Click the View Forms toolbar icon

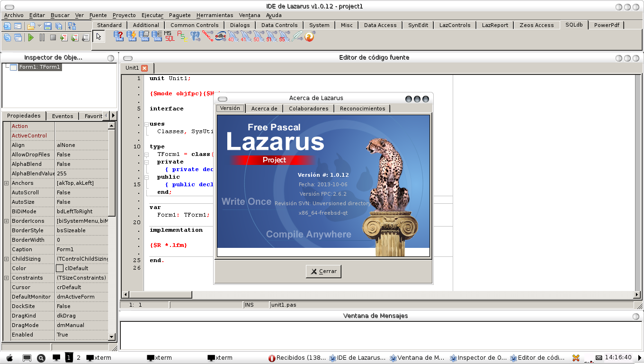pos(18,37)
